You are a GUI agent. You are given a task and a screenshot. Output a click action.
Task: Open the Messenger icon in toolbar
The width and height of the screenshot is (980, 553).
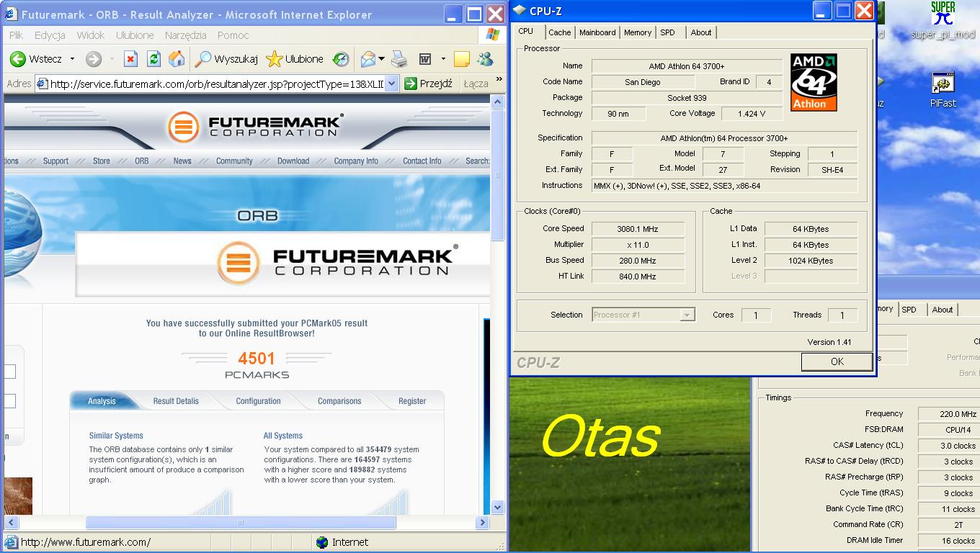(x=485, y=59)
